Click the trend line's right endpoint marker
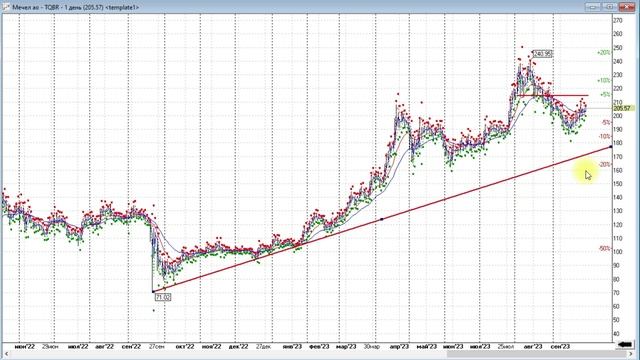The image size is (640, 360). point(611,147)
